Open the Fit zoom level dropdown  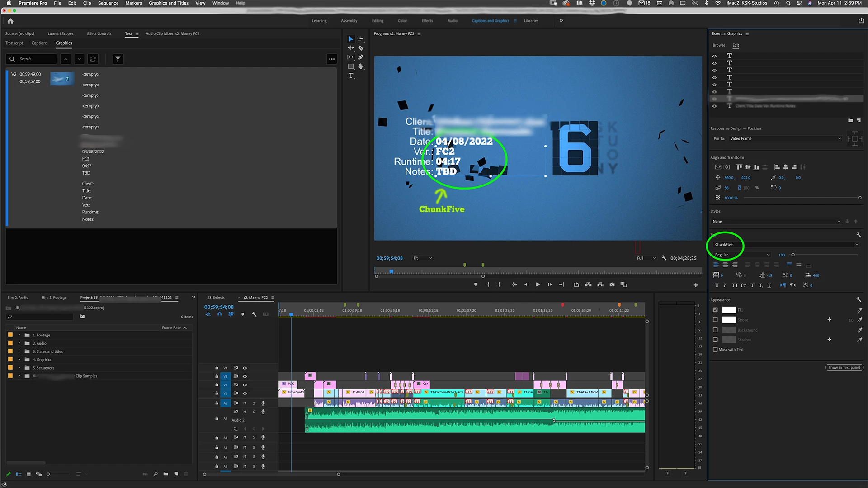pos(422,258)
